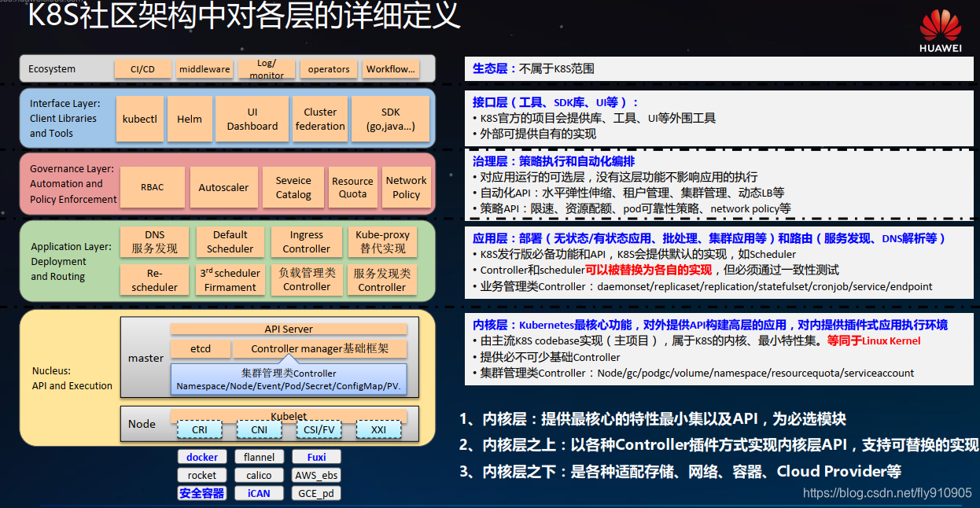Screen dimensions: 980x508
Task: Toggle the CNI interface box
Action: click(x=259, y=429)
